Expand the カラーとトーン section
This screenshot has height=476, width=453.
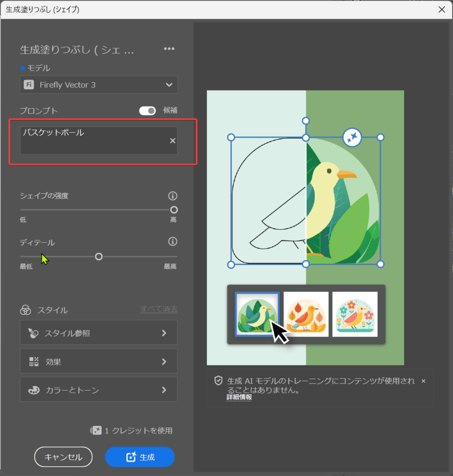pos(99,390)
